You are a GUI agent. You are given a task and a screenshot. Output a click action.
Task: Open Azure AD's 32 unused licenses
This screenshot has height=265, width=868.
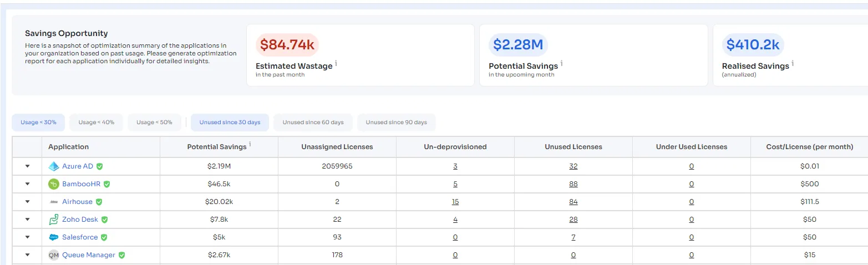click(573, 166)
